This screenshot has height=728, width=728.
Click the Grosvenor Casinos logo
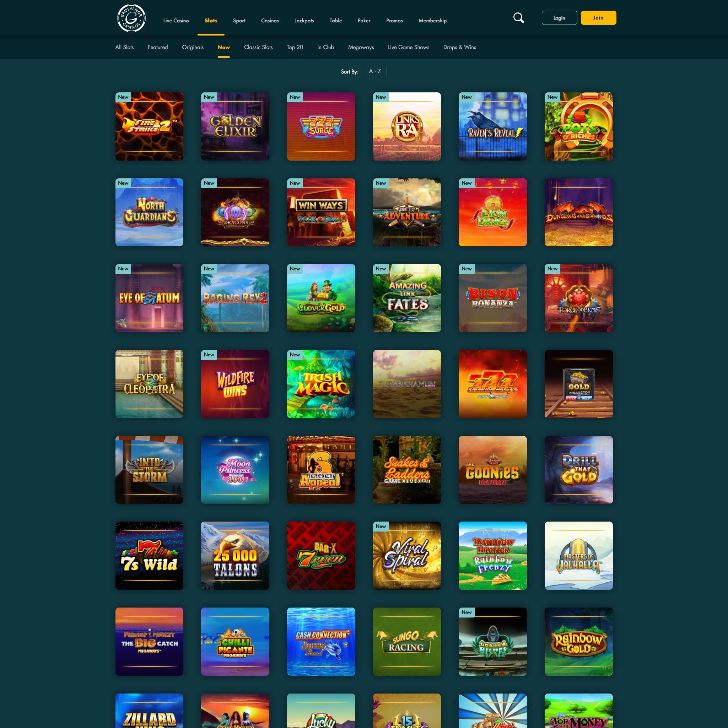point(131,18)
